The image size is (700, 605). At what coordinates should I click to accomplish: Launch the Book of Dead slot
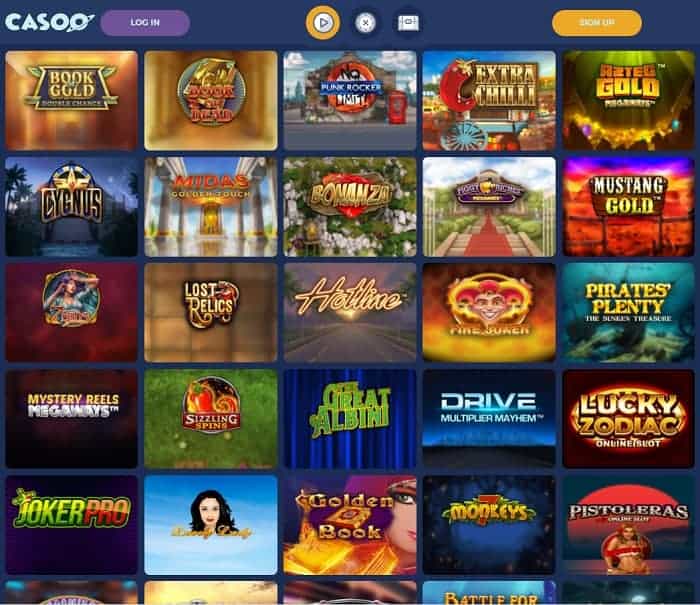[x=211, y=100]
